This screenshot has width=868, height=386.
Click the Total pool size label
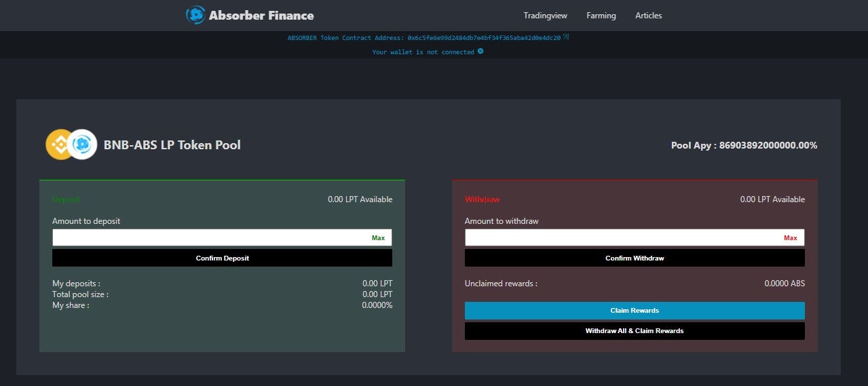pos(80,294)
